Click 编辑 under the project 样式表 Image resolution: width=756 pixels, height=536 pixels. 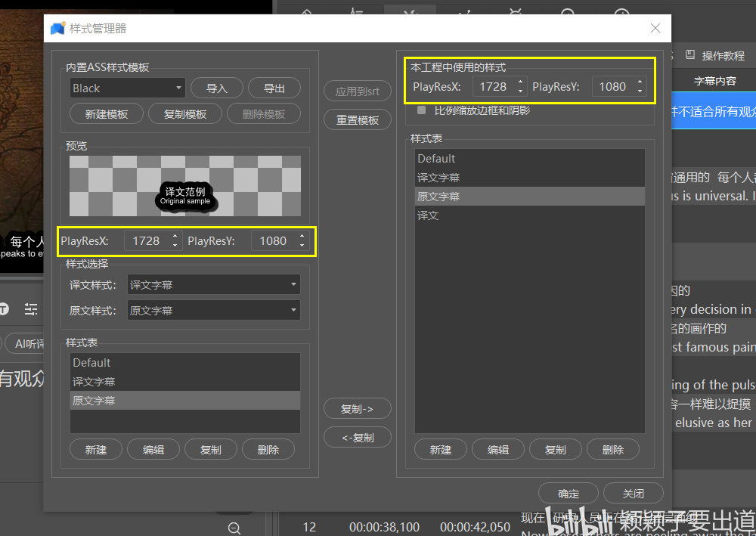(498, 450)
